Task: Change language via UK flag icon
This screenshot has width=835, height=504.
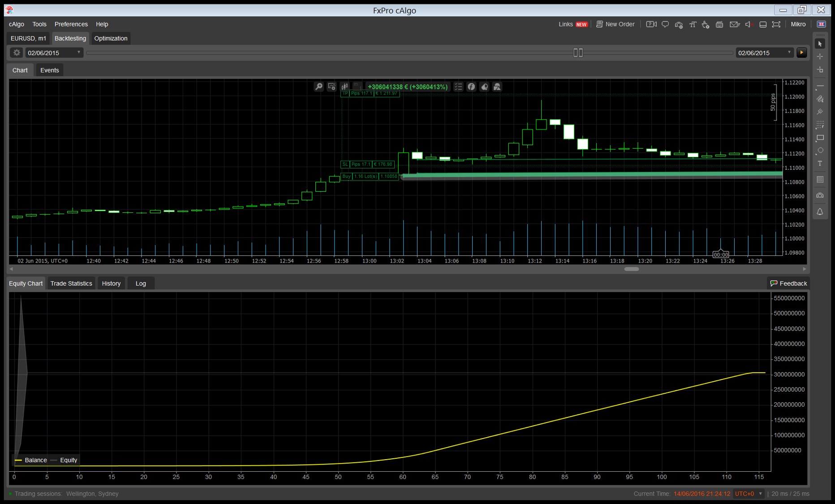Action: [x=821, y=24]
